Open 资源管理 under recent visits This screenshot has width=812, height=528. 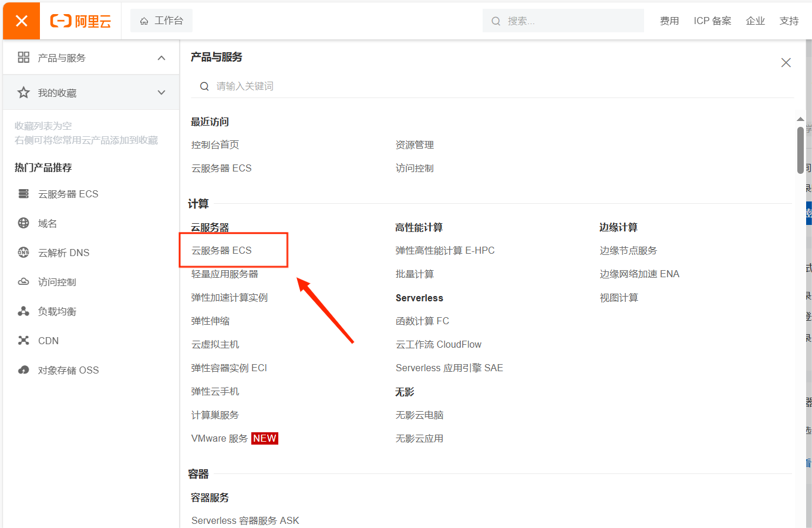[415, 144]
